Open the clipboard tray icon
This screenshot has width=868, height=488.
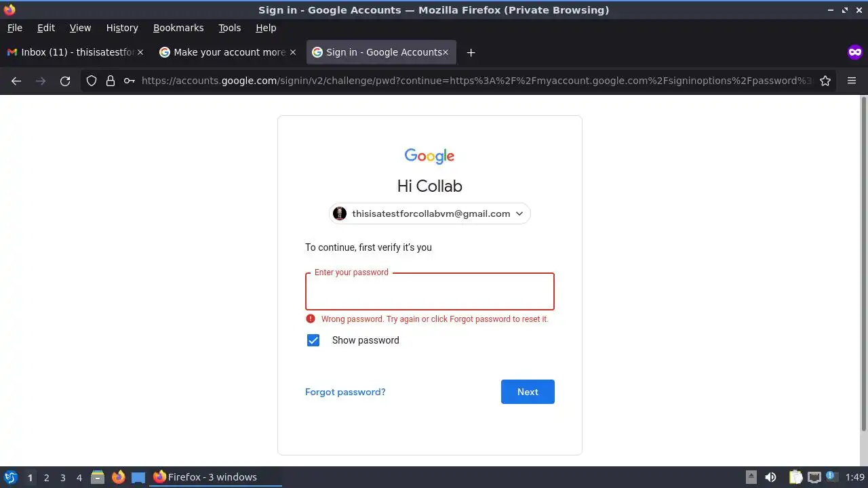tap(795, 477)
